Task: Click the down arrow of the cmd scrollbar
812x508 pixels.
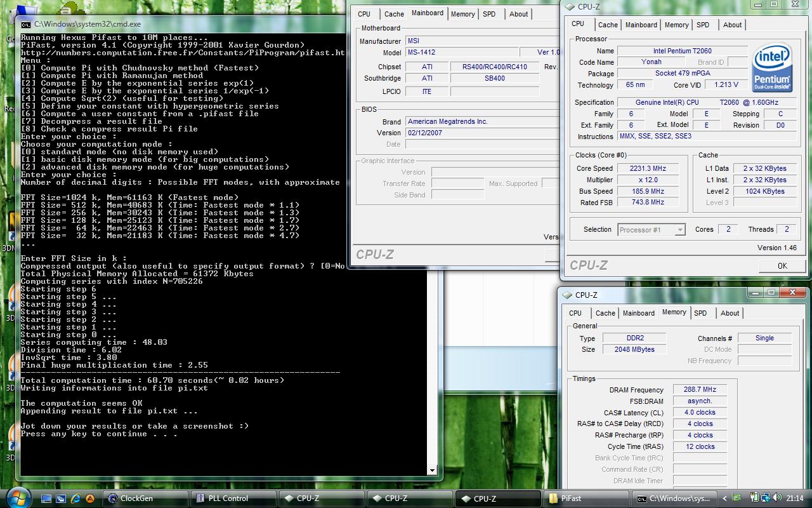Action: coord(433,471)
